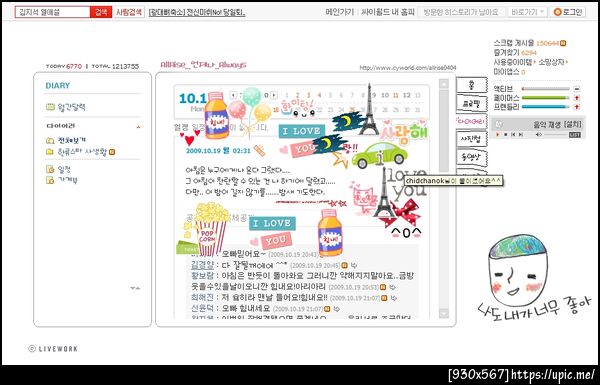Open the second diary folder marked N

(82, 152)
